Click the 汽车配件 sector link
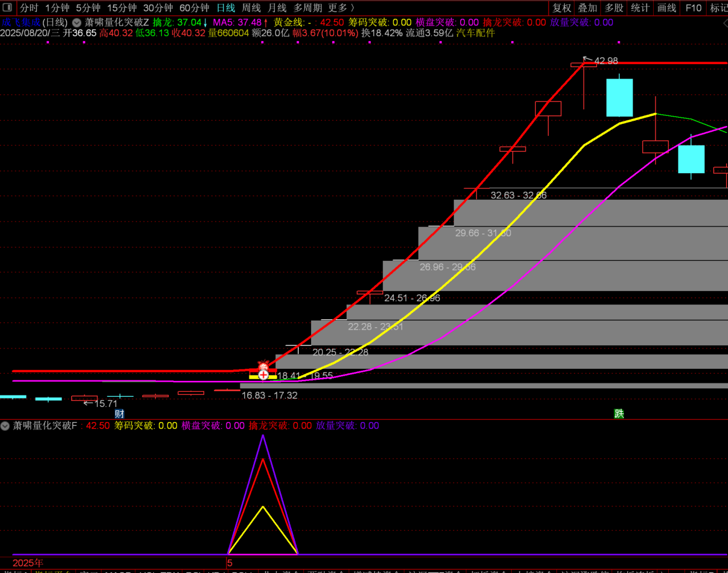The width and height of the screenshot is (728, 573). [475, 33]
